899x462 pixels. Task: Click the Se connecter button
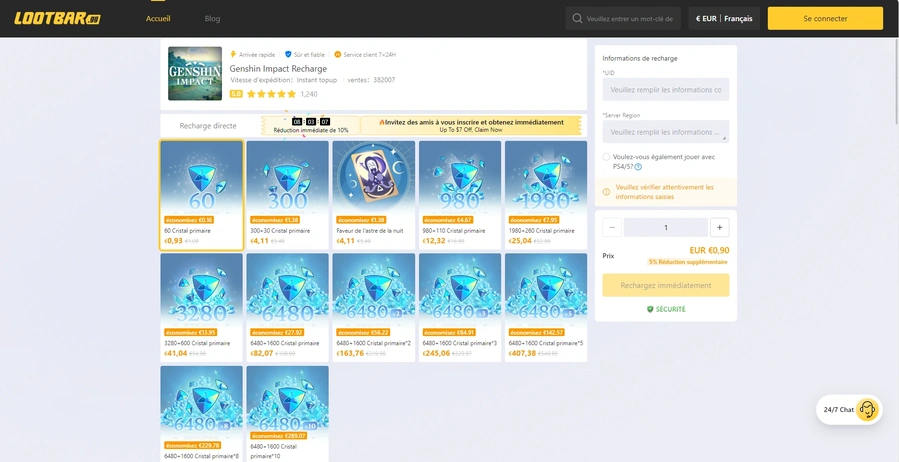click(825, 18)
